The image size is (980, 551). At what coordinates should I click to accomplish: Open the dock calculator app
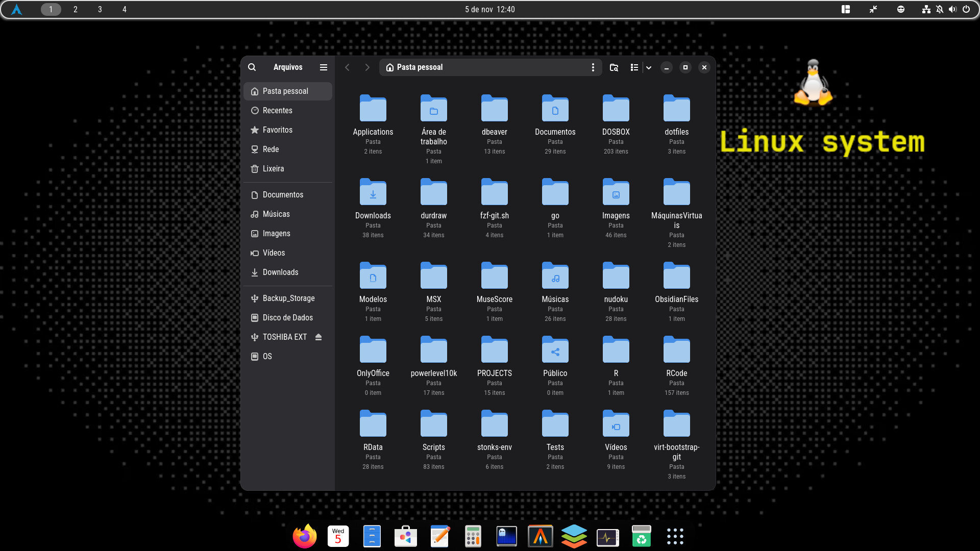click(x=473, y=537)
